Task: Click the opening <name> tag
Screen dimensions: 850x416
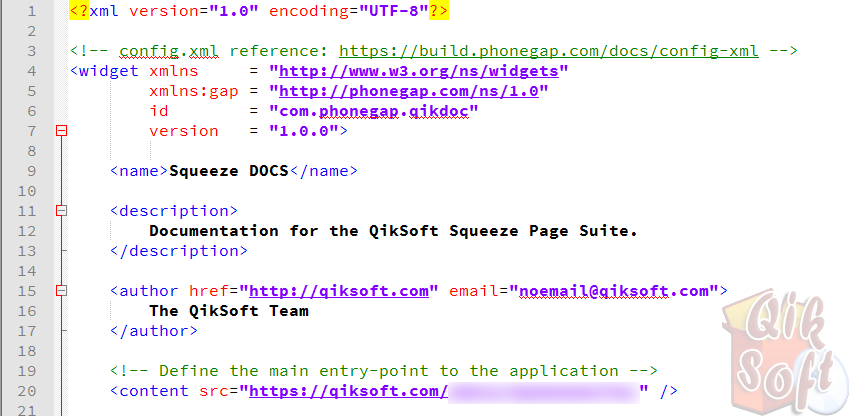Action: click(x=139, y=171)
